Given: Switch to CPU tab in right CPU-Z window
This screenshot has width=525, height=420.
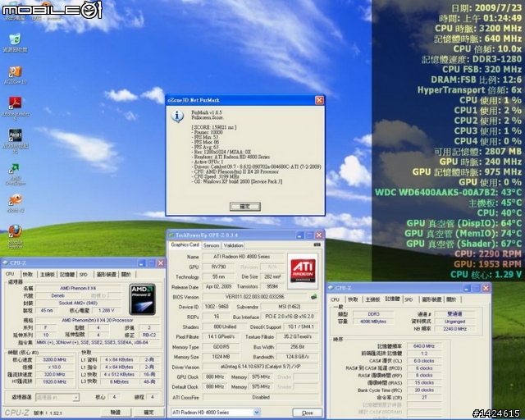Looking at the screenshot, I should click(336, 299).
